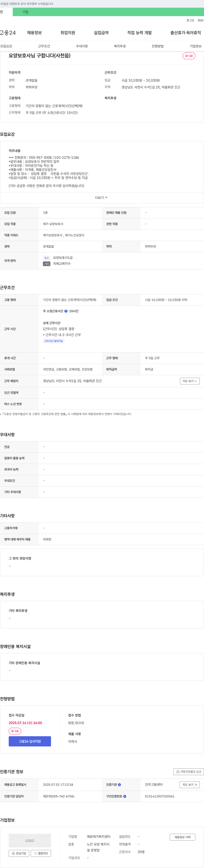This screenshot has width=204, height=868.
Task: Open the 직업 능력 개발 menu
Action: (x=139, y=33)
